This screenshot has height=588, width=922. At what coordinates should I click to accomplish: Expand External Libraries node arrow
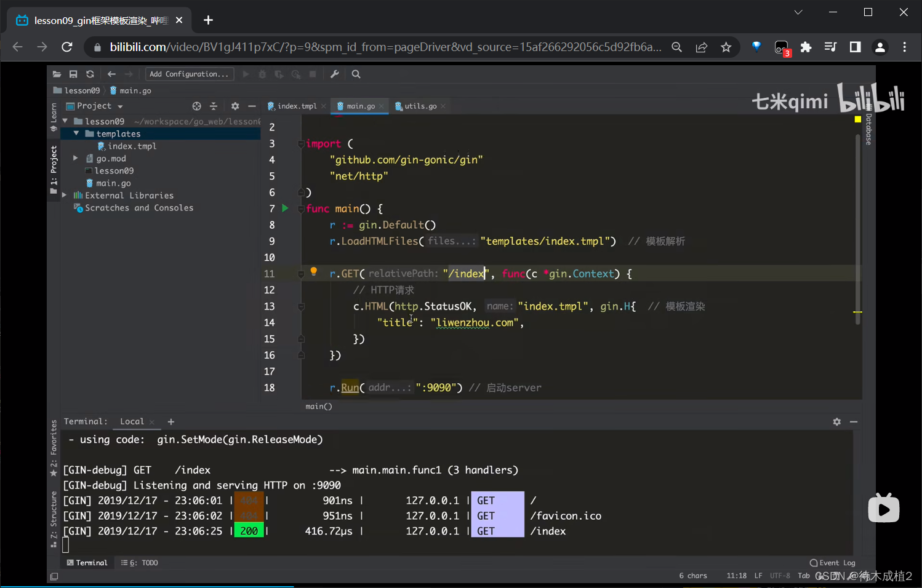(x=65, y=195)
